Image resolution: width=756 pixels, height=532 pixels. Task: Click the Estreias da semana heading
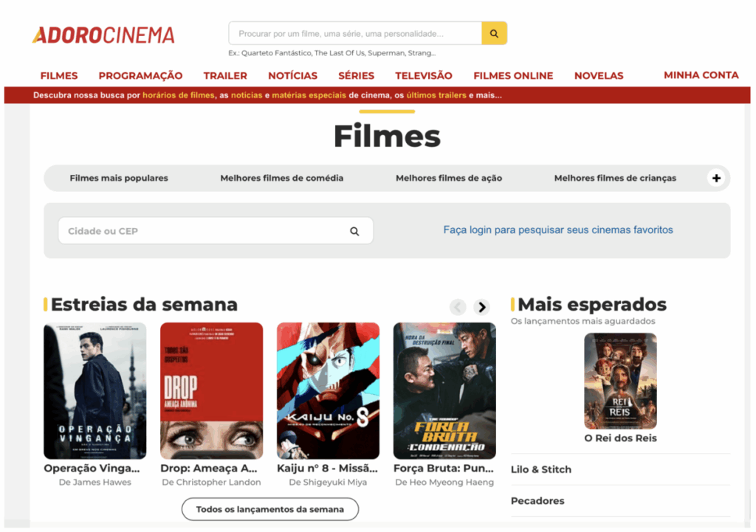pyautogui.click(x=144, y=305)
